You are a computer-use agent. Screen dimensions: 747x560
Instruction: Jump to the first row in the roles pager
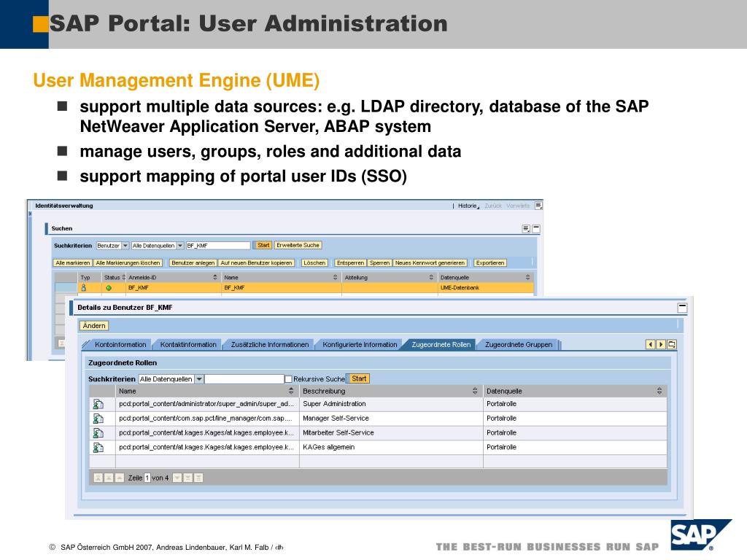tap(98, 478)
